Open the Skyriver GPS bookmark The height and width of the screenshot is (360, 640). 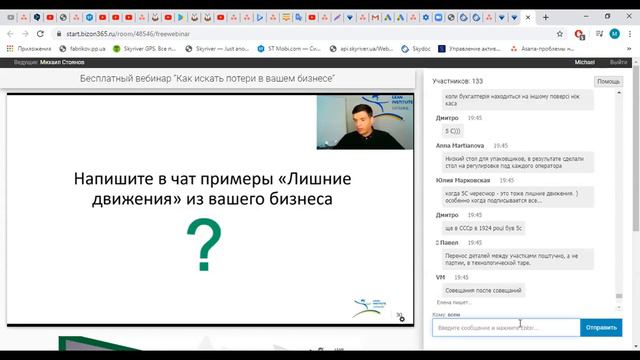click(x=144, y=49)
